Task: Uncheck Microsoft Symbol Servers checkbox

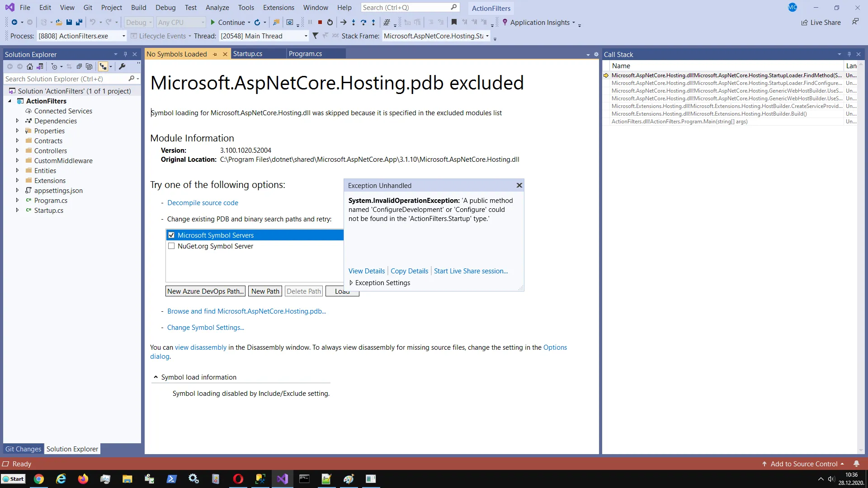Action: pos(171,235)
